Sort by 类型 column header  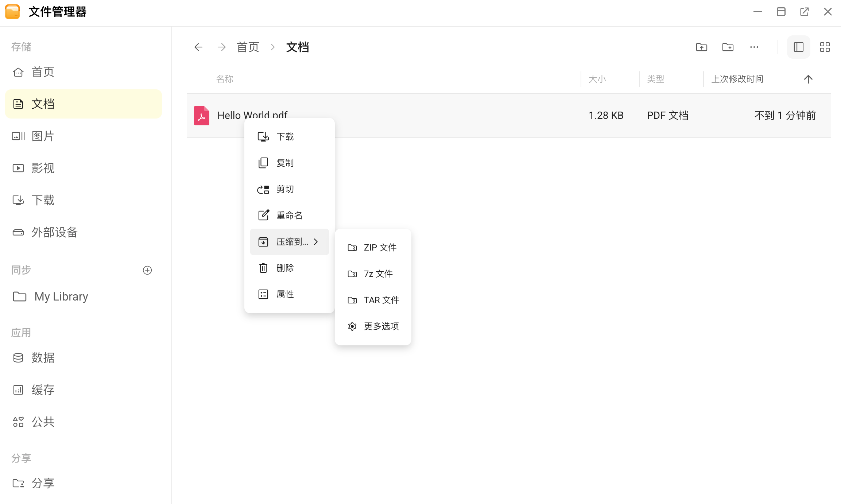pos(656,79)
